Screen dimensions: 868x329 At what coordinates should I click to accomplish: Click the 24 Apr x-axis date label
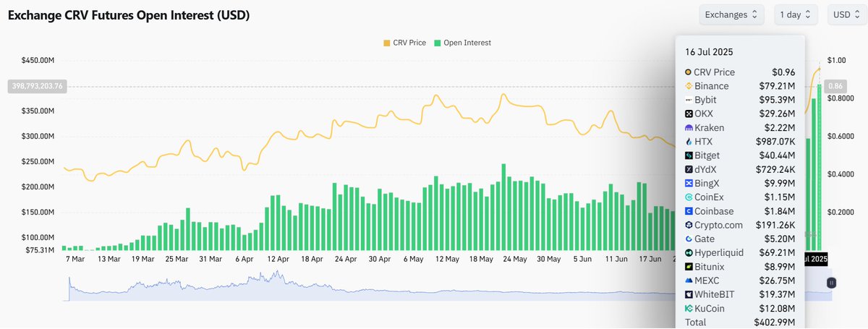coord(346,259)
